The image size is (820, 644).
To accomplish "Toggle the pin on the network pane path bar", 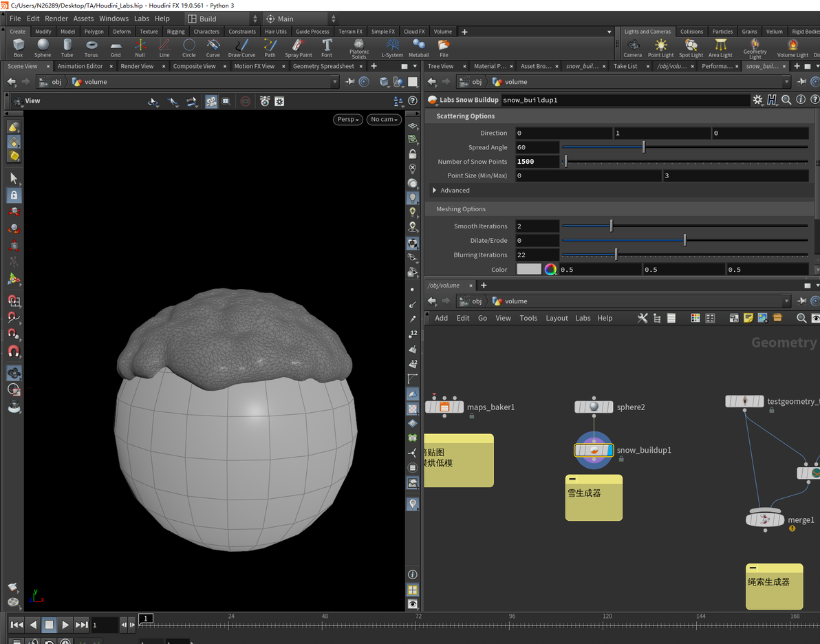I will 803,301.
